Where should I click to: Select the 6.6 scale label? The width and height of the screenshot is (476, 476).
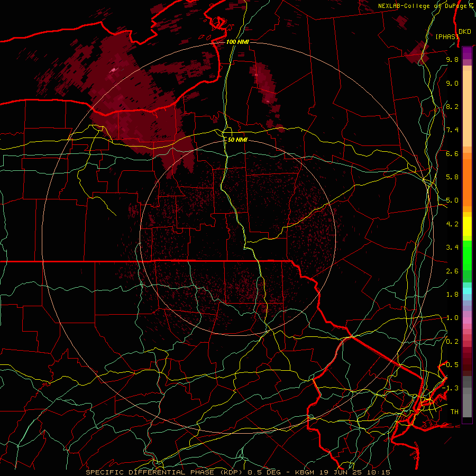[452, 153]
